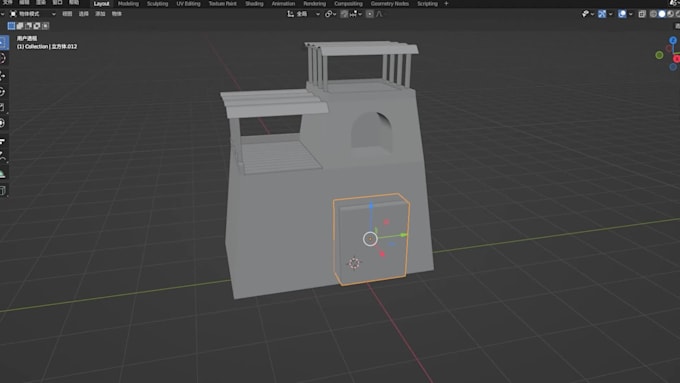The image size is (680, 383).
Task: Switch to the UV Editing workspace tab
Action: [x=188, y=3]
